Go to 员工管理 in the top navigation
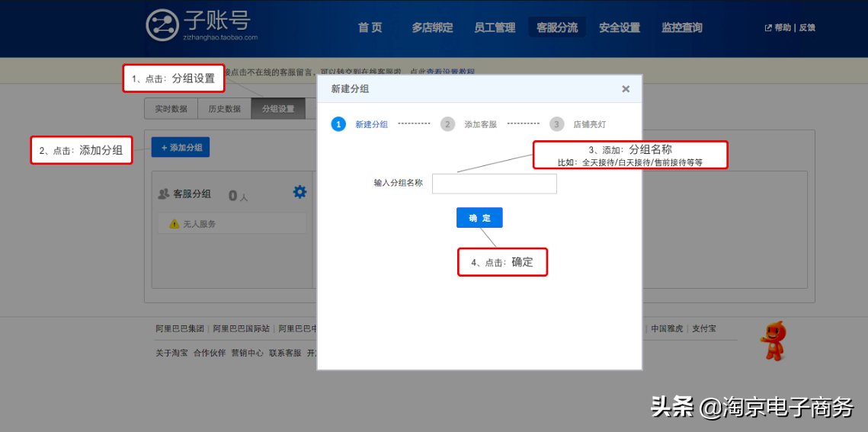The height and width of the screenshot is (432, 868). (x=495, y=27)
